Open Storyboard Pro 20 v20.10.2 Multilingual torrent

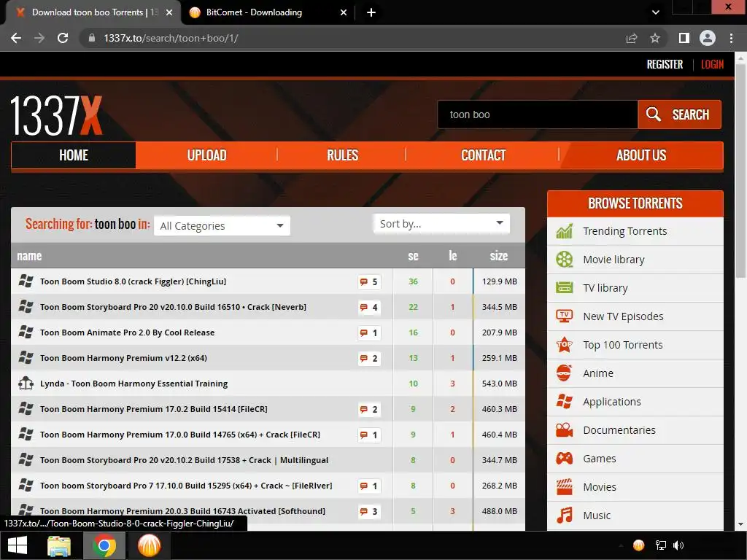click(x=184, y=460)
